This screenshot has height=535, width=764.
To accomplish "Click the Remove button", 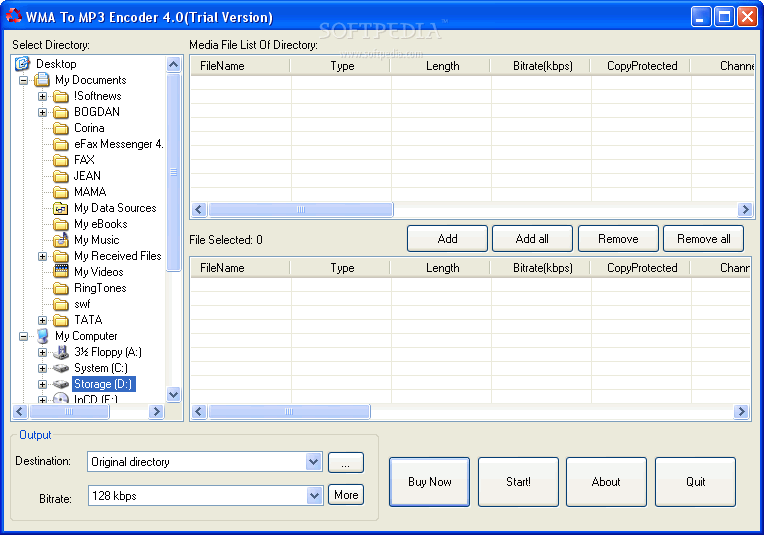I will point(618,239).
